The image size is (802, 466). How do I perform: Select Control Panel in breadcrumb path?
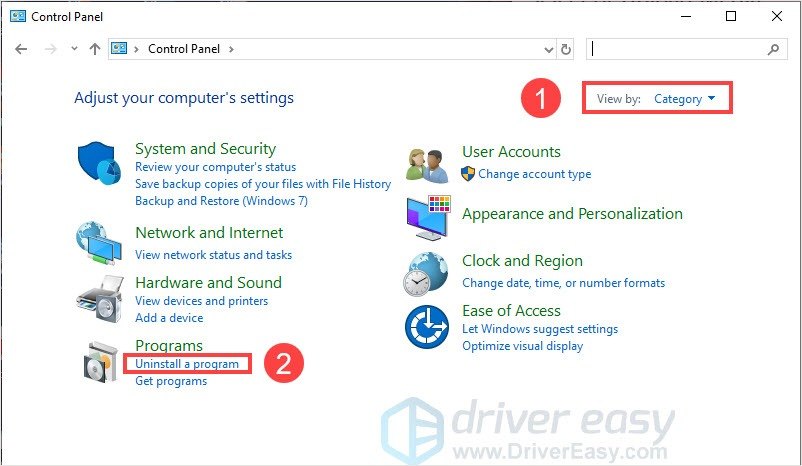(185, 49)
